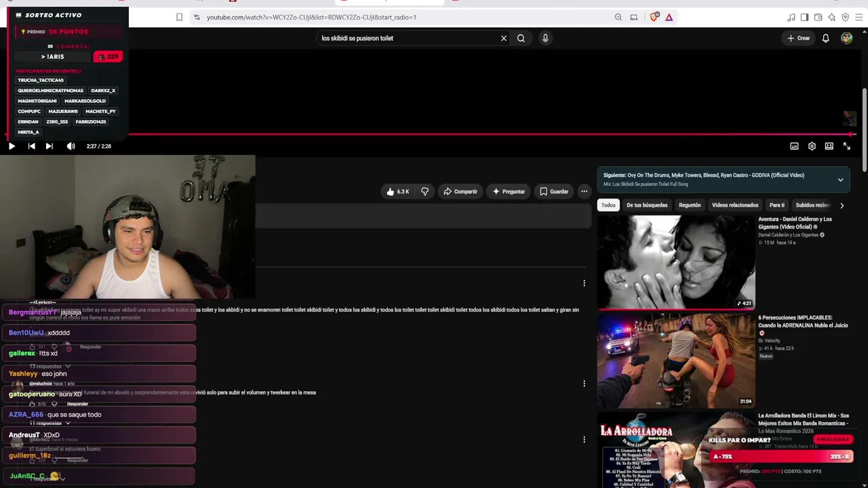This screenshot has height=488, width=868.
Task: Select the Todos filter chip
Action: (608, 205)
